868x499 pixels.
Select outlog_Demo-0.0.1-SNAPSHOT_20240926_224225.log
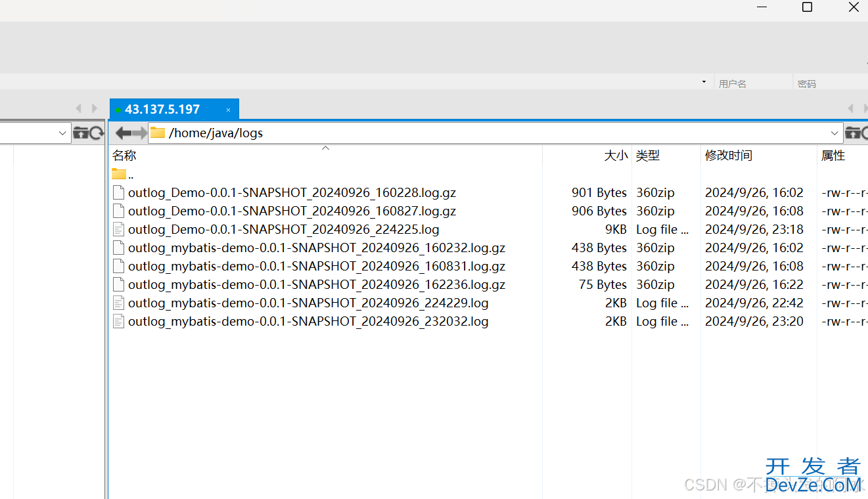click(284, 229)
